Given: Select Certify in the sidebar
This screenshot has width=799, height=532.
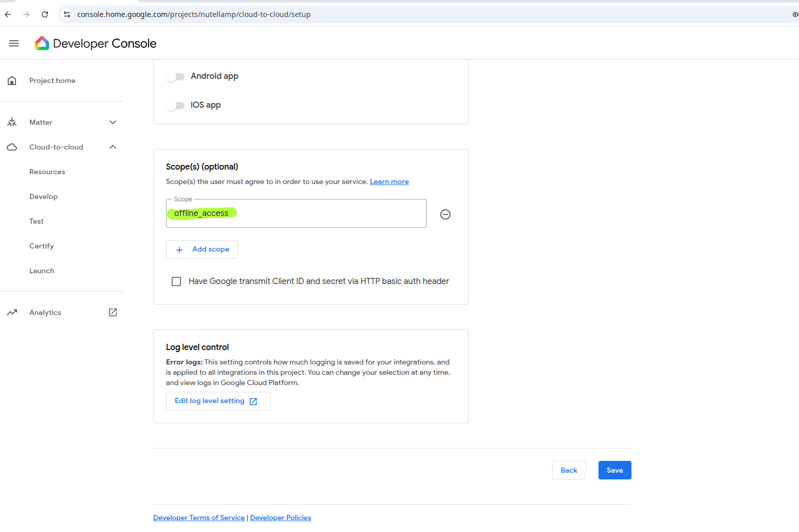Looking at the screenshot, I should pyautogui.click(x=41, y=246).
